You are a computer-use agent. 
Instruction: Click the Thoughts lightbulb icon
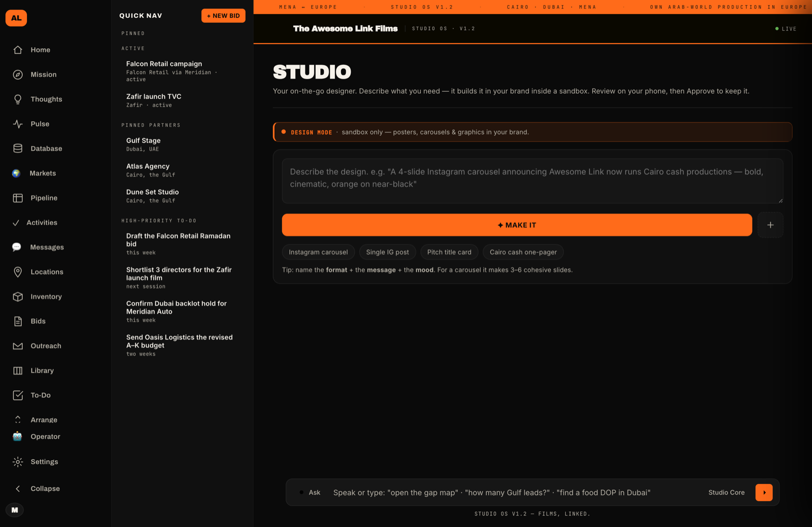pyautogui.click(x=18, y=99)
